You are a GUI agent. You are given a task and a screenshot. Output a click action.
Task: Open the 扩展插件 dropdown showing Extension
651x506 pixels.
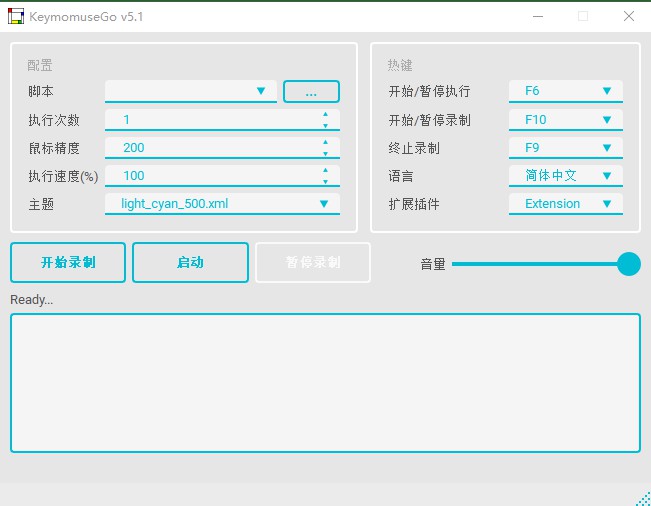pos(565,204)
